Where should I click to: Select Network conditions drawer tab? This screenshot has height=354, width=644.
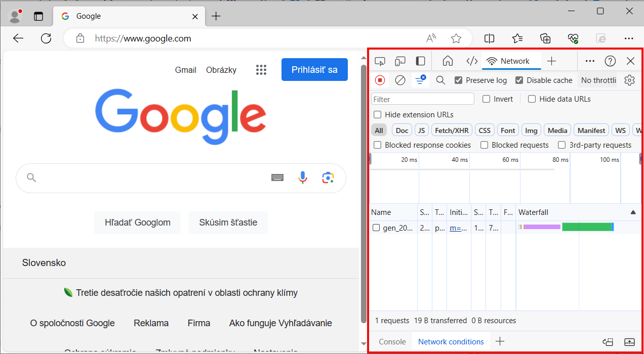click(451, 342)
